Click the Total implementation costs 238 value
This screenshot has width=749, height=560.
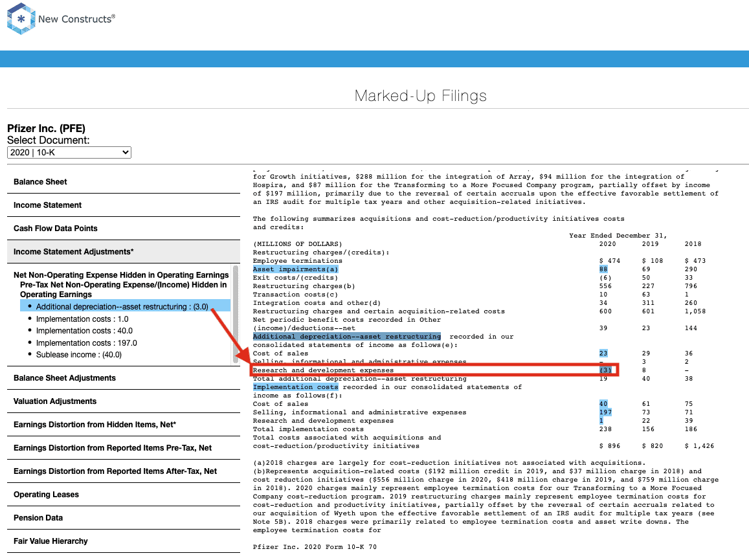coord(605,429)
